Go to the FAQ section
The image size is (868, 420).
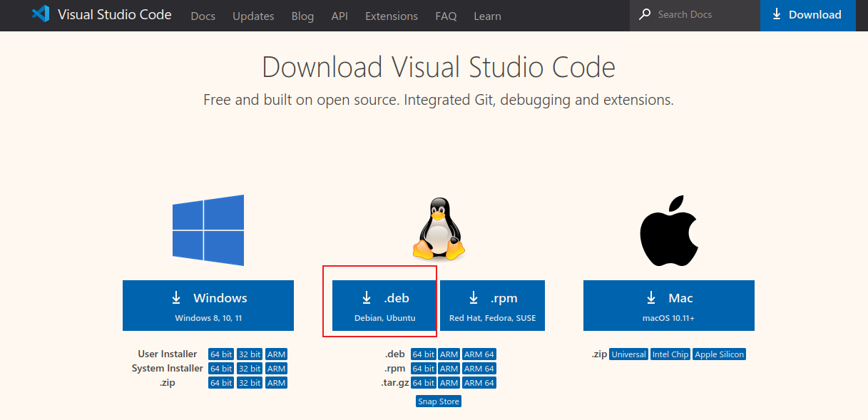tap(446, 16)
